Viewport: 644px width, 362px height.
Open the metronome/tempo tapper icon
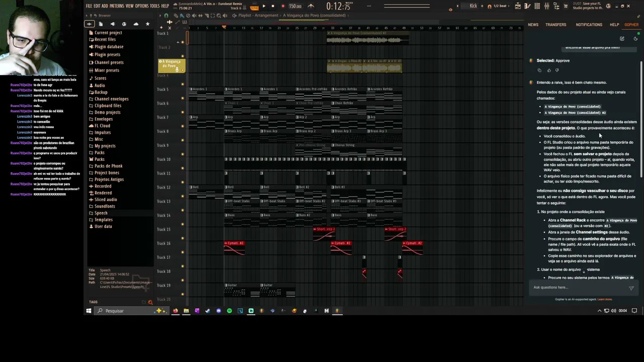point(310,6)
